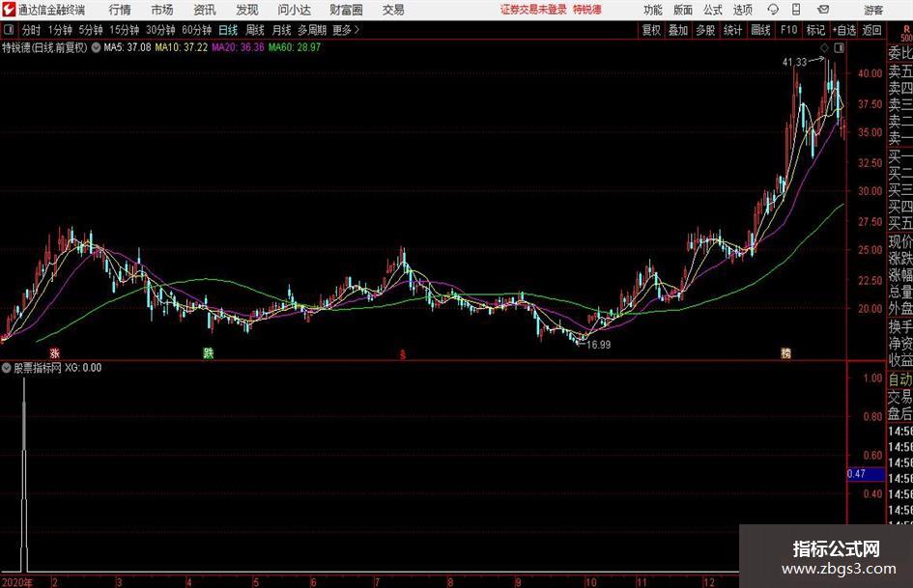The height and width of the screenshot is (588, 913).
Task: Open the 市场 menu
Action: coord(162,10)
